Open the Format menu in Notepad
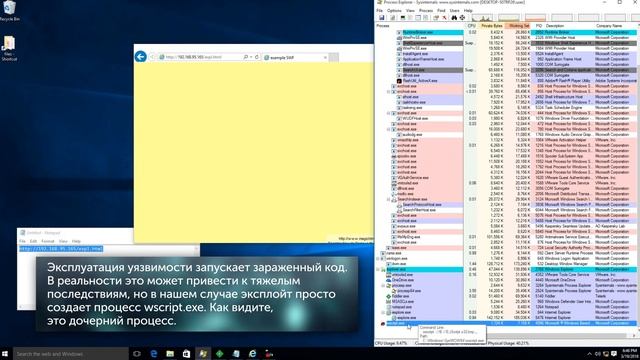 click(48, 241)
